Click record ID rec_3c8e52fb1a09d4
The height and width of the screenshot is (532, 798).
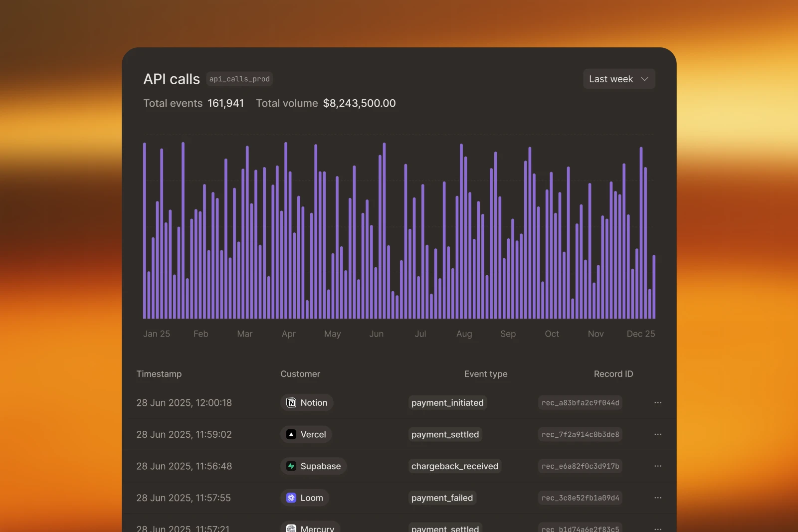(x=580, y=498)
